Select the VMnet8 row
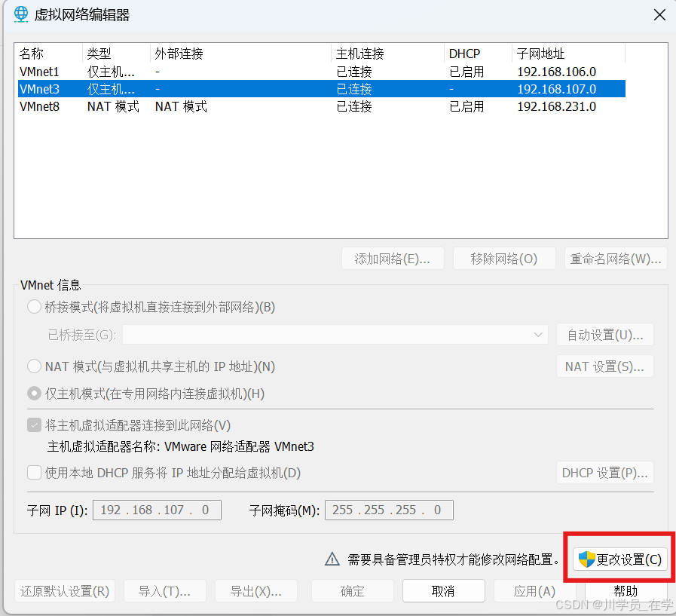Viewport: 676px width, 616px height. tap(322, 106)
